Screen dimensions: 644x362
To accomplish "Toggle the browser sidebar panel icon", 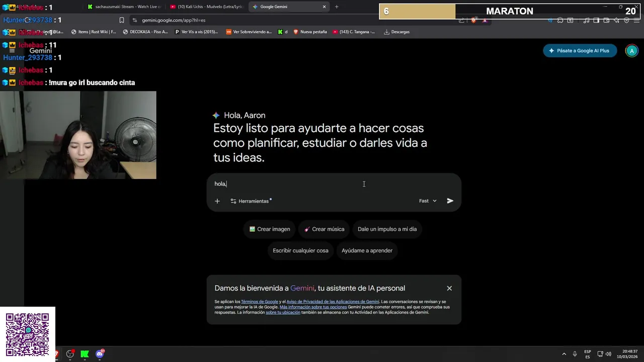I will 596,20.
